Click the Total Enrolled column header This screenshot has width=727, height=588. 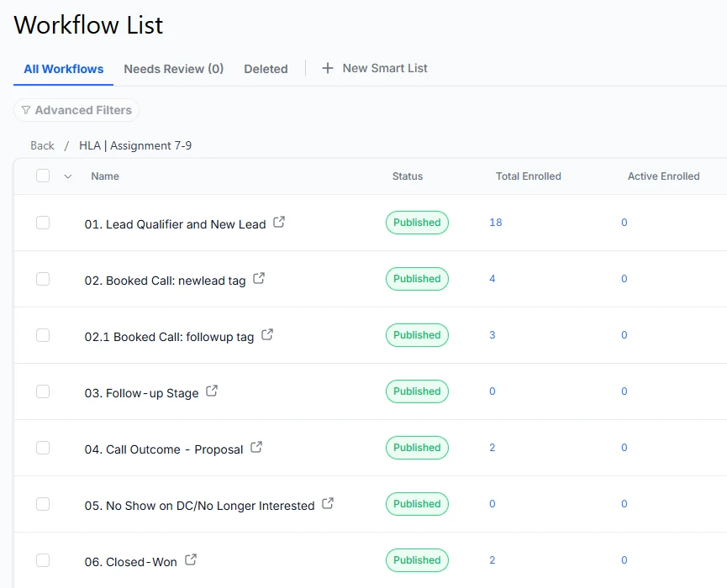click(529, 176)
